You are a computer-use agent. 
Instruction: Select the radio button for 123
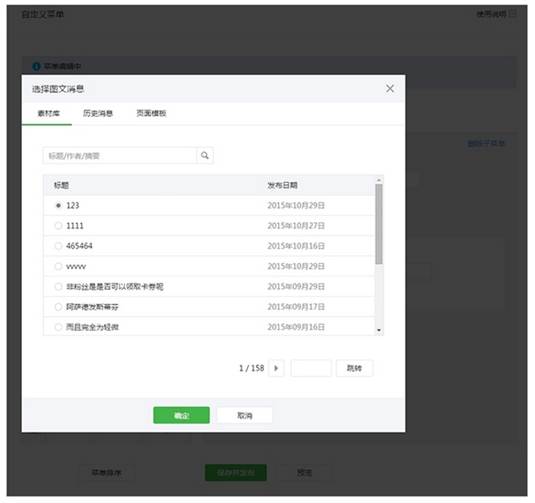pos(58,205)
